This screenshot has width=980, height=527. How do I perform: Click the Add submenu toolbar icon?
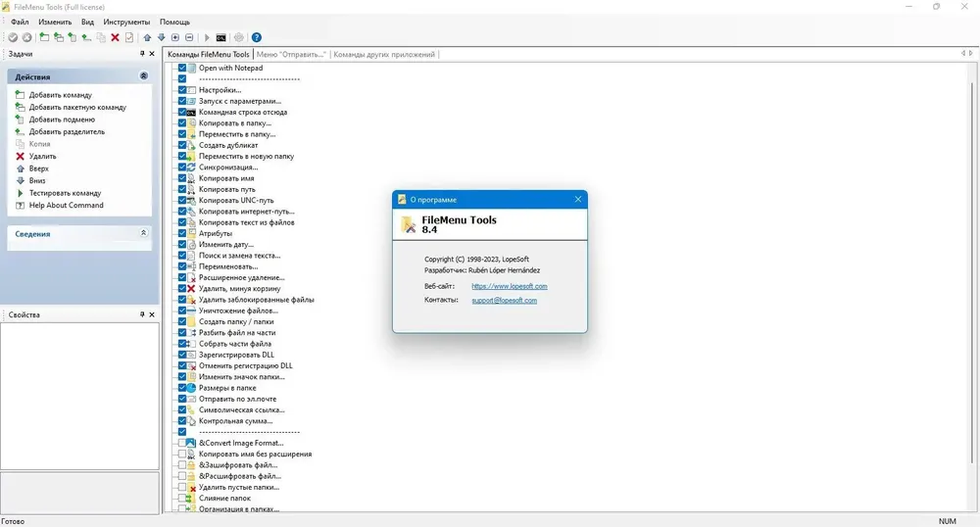point(73,37)
